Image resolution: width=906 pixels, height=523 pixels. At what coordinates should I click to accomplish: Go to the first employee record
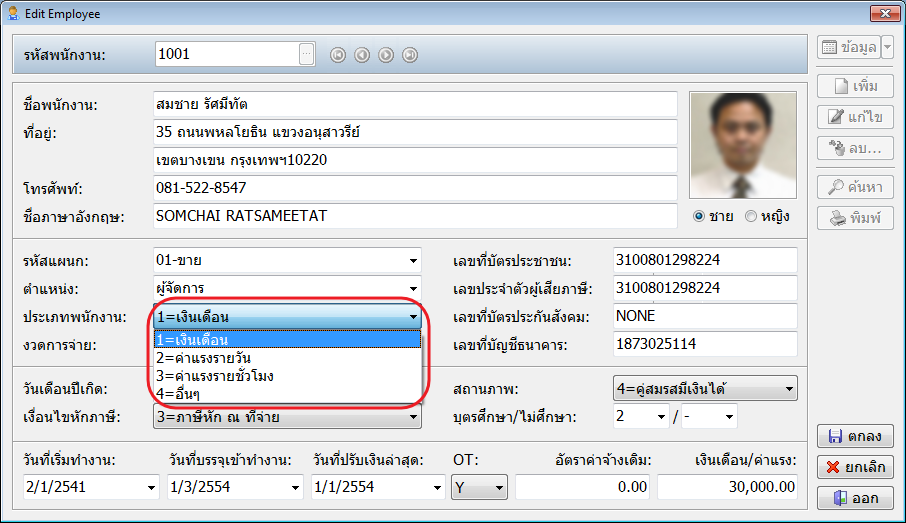click(338, 54)
